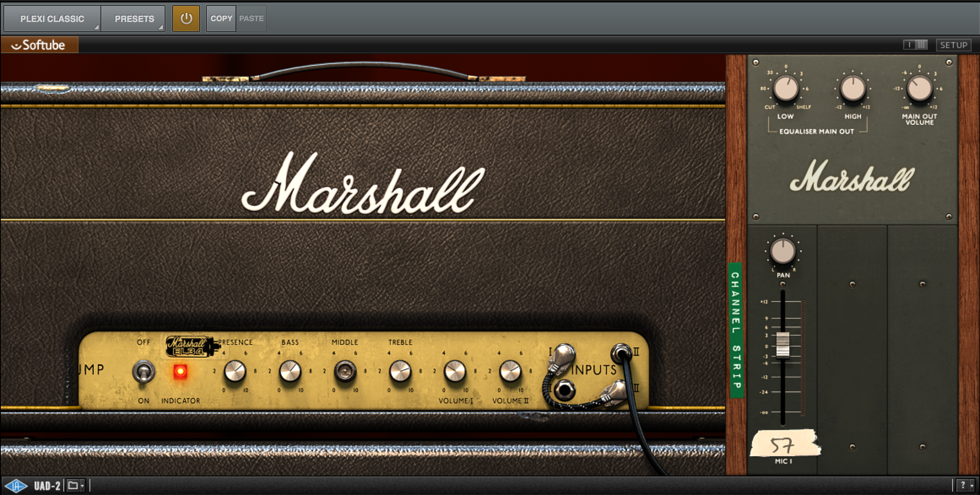This screenshot has width=980, height=495.
Task: Open the UAD-2 folder dropdown menu
Action: pyautogui.click(x=76, y=486)
